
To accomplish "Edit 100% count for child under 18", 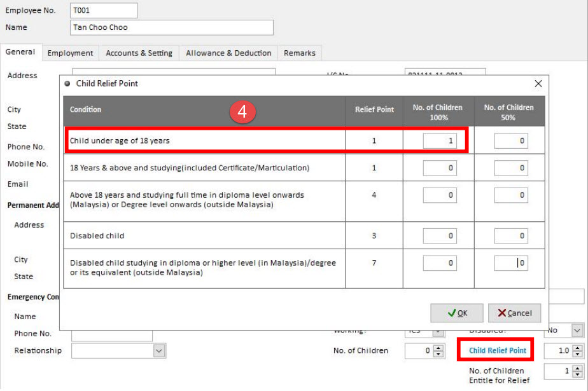I will (440, 141).
